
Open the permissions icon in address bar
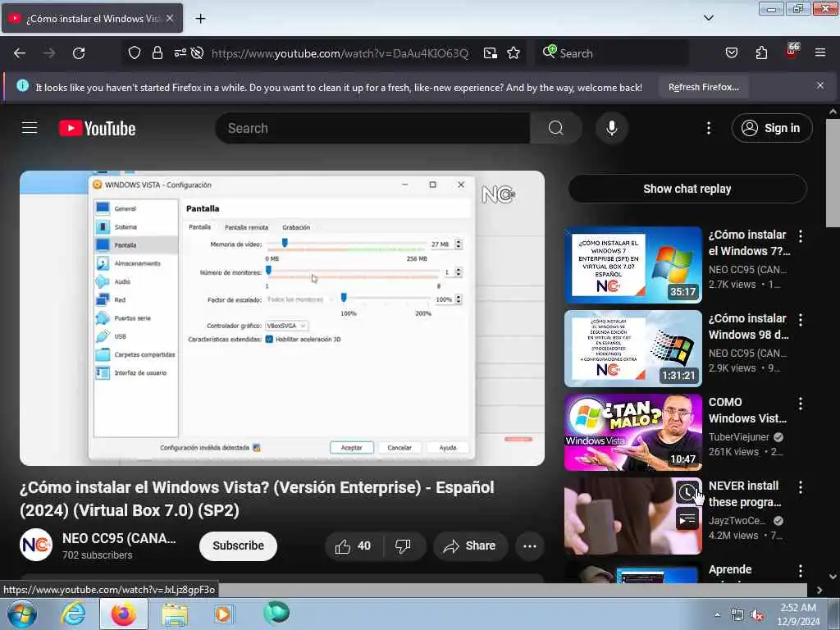[x=180, y=52]
